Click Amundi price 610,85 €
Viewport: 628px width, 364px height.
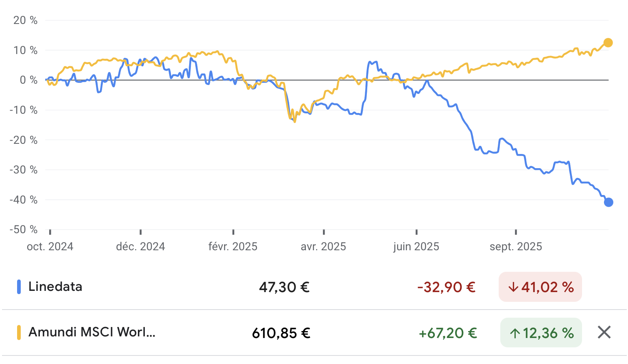click(281, 333)
